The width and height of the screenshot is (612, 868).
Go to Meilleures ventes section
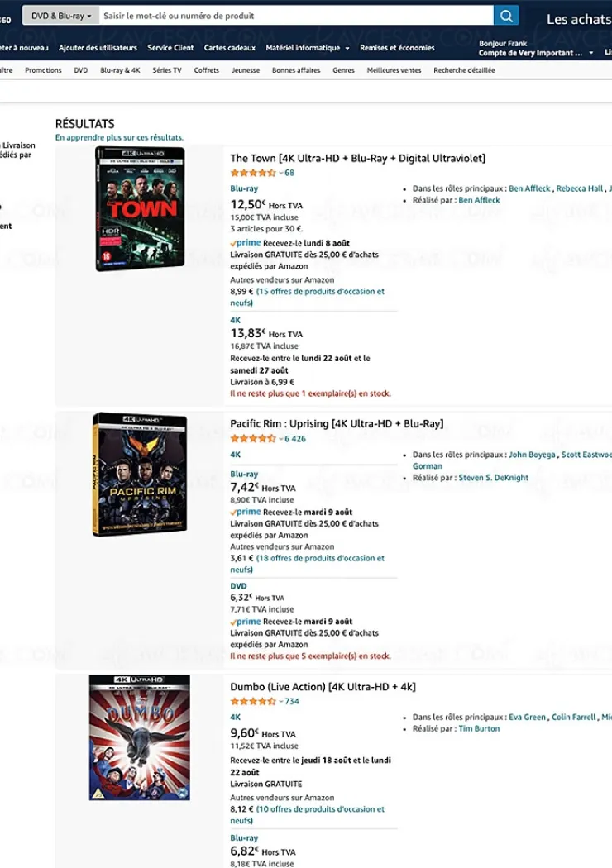[x=394, y=70]
